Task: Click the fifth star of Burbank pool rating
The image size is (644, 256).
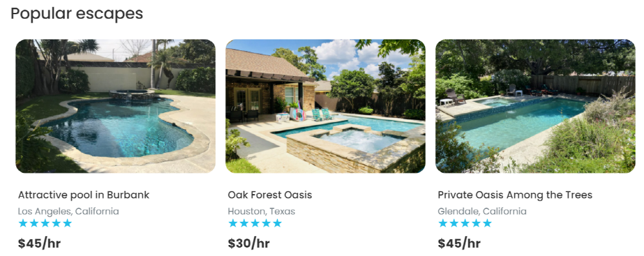Action: pos(68,223)
